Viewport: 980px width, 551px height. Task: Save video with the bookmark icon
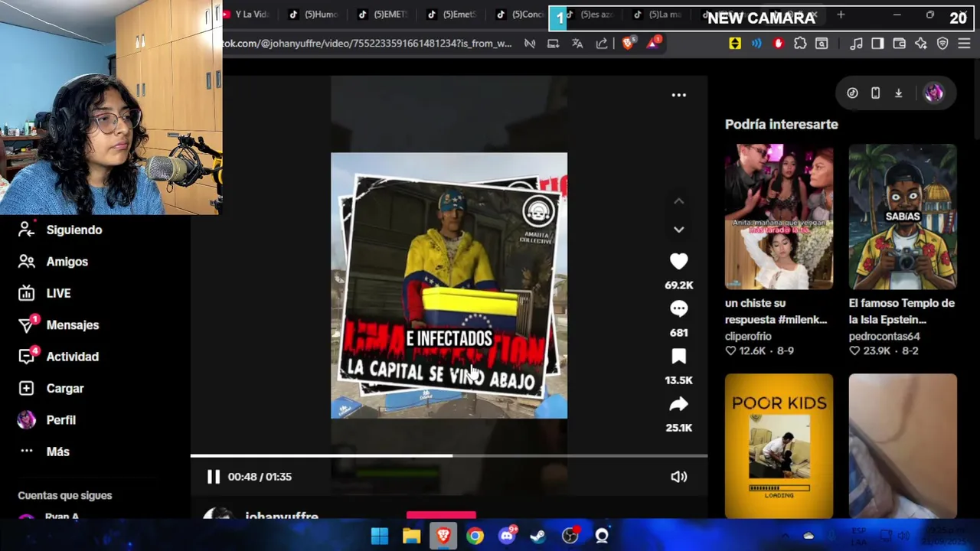point(678,357)
